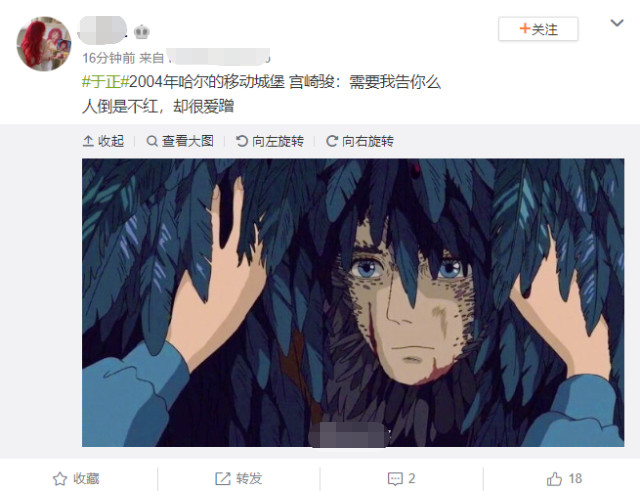Click the clockwise rotate arrow icon
Viewport: 640px width, 491px height.
tap(331, 141)
